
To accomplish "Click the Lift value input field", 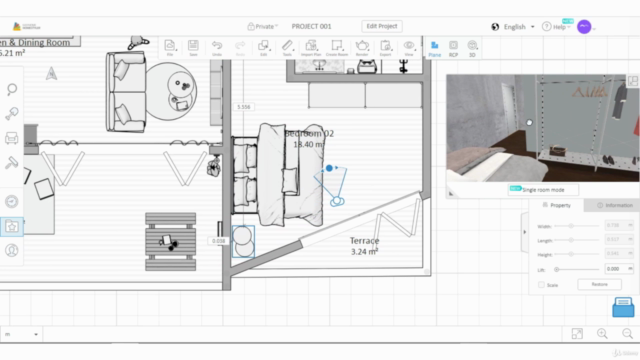I will coord(619,269).
